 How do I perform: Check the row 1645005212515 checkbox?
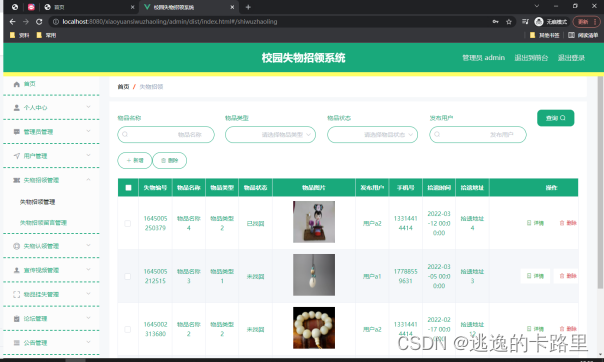tap(128, 277)
